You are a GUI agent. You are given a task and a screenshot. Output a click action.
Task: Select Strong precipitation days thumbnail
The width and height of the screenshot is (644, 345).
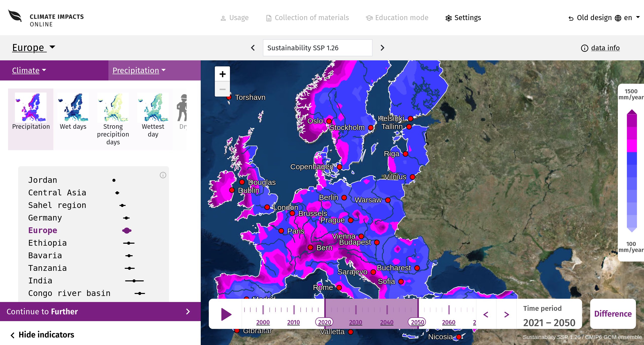pyautogui.click(x=113, y=119)
